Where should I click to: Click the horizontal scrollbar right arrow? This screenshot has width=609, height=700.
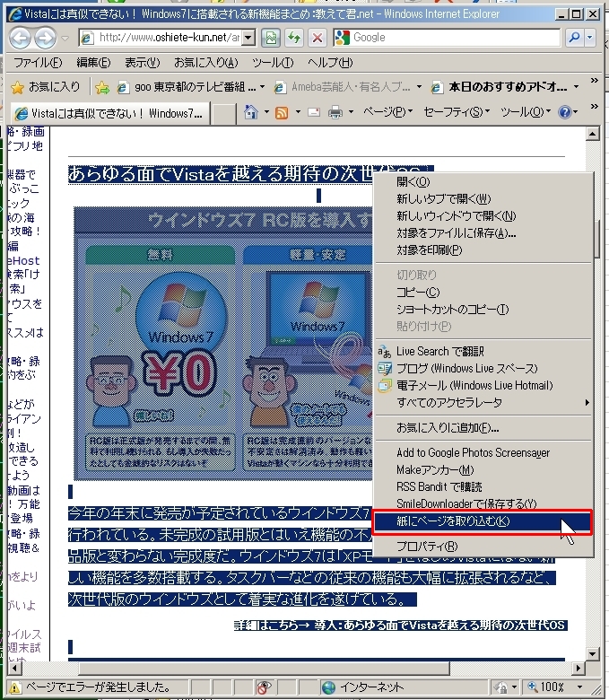point(579,669)
